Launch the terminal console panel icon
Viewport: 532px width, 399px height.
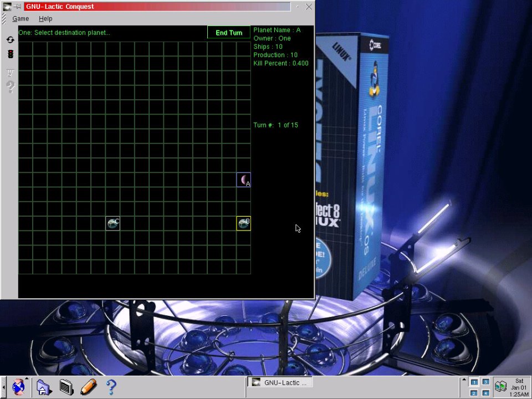66,387
